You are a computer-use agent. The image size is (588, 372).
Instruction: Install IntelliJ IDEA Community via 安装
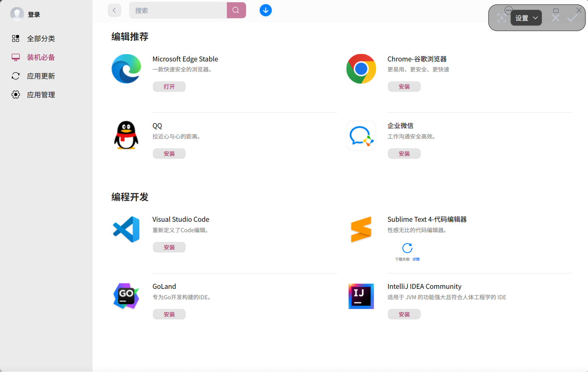[x=404, y=314]
